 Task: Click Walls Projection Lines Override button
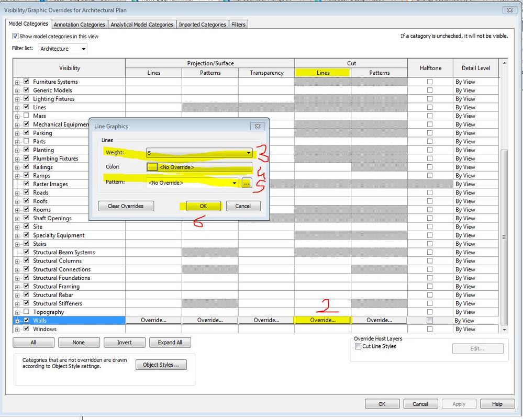pyautogui.click(x=153, y=320)
